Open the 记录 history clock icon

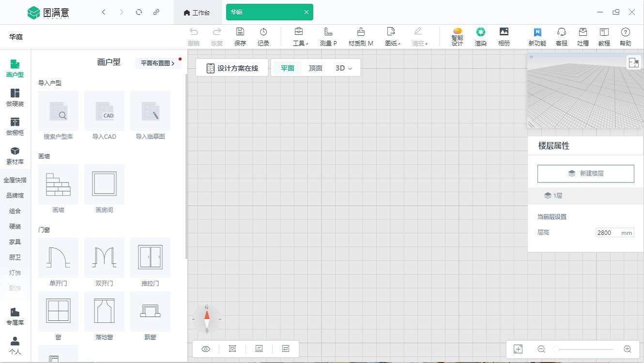(x=263, y=32)
